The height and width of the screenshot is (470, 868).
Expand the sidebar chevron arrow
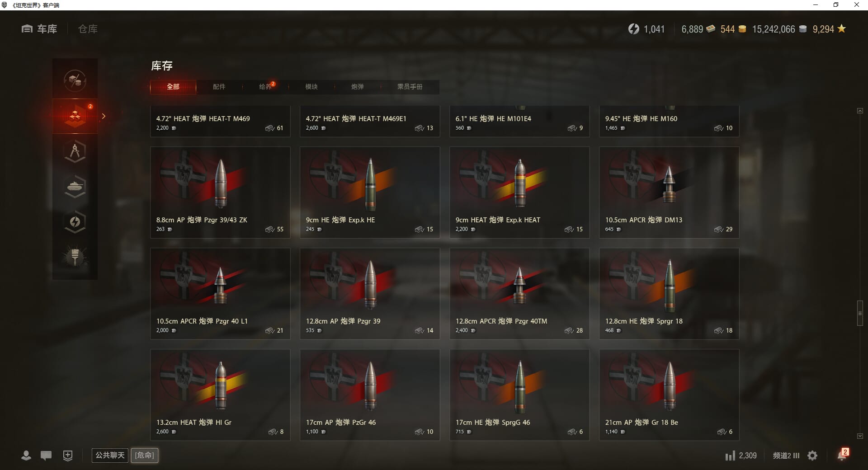tap(104, 116)
